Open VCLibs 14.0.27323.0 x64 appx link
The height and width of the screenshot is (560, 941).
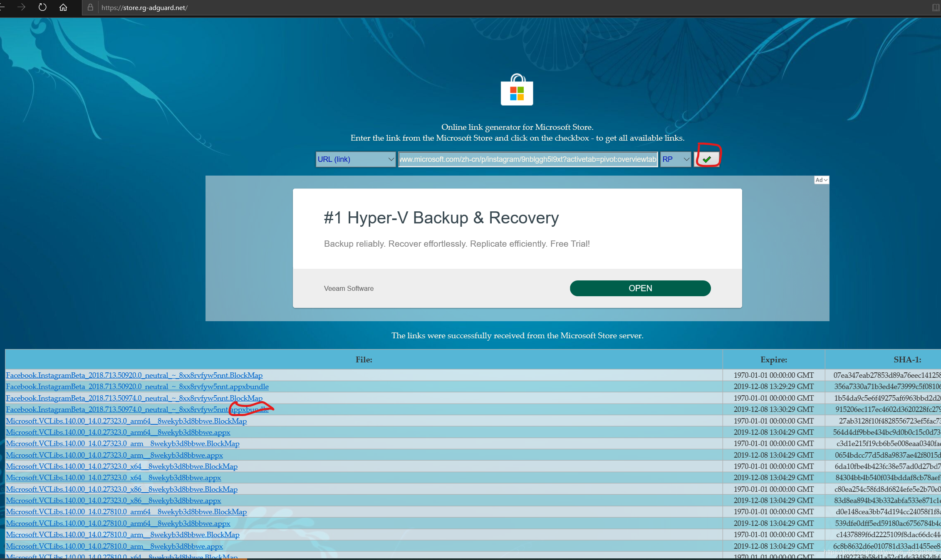(113, 478)
